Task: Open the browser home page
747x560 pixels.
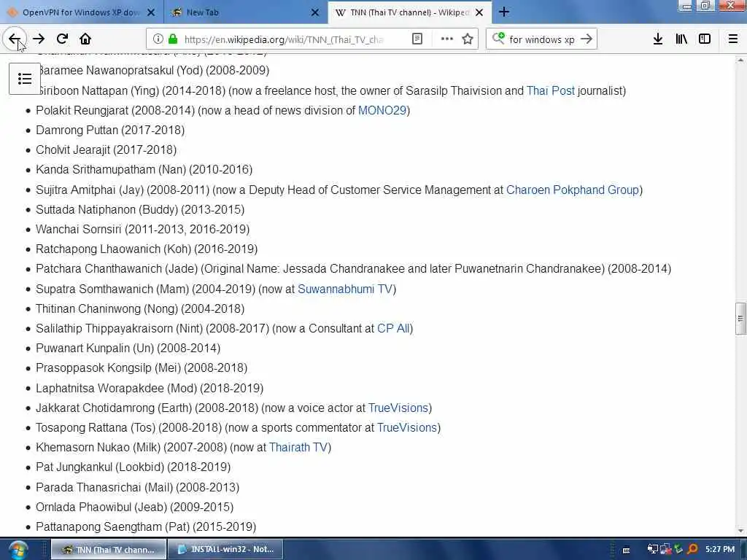Action: 85,39
